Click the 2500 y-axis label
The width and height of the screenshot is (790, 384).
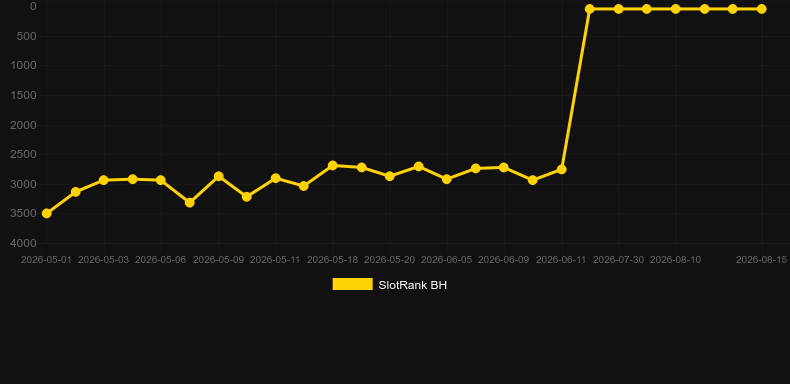coord(24,154)
